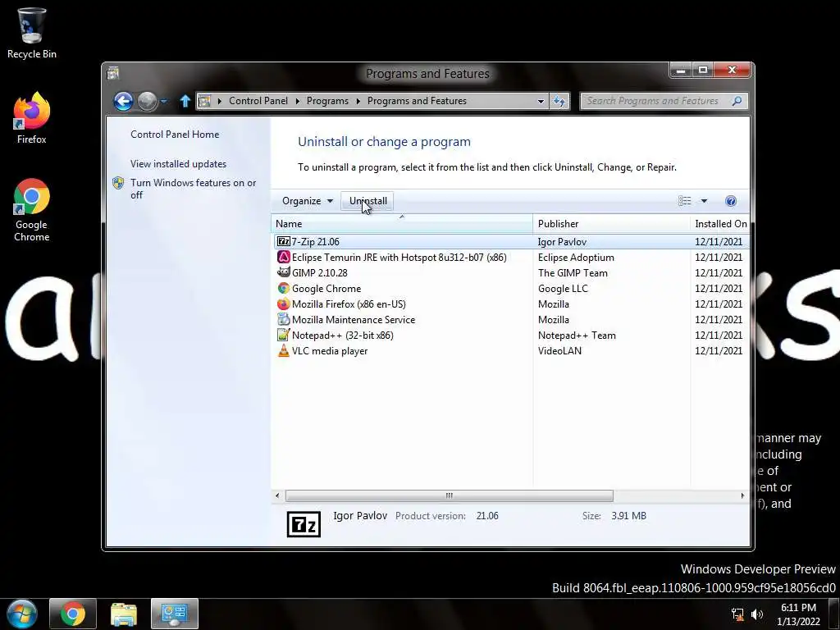The height and width of the screenshot is (630, 840).
Task: Open the Firefox desktop shortcut
Action: [32, 118]
